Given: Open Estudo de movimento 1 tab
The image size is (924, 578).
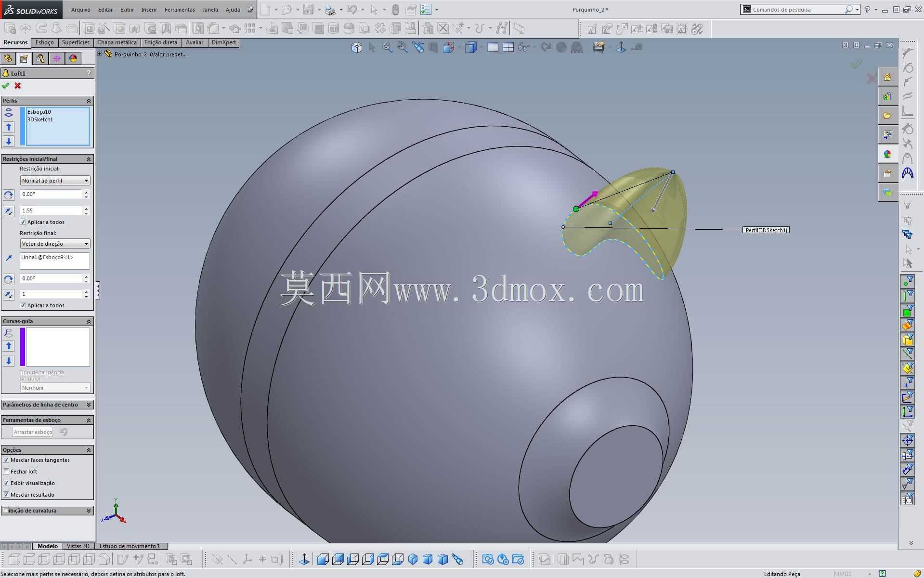Looking at the screenshot, I should pyautogui.click(x=130, y=546).
